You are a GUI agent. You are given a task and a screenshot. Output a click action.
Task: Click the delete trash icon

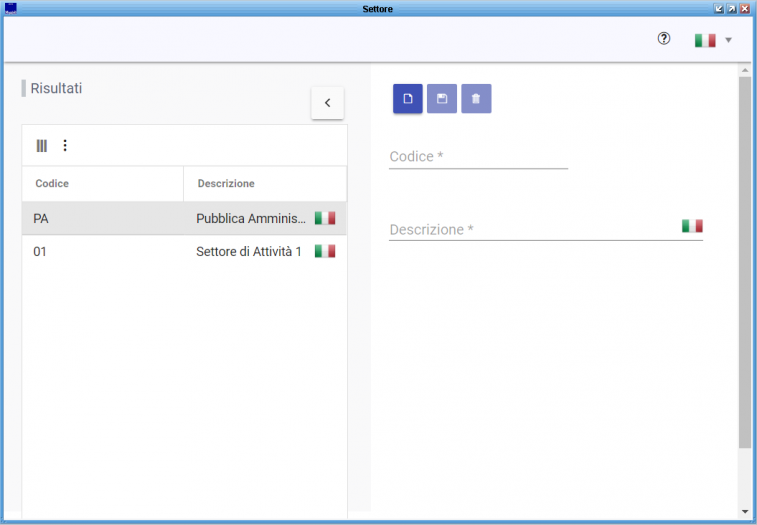click(x=476, y=99)
